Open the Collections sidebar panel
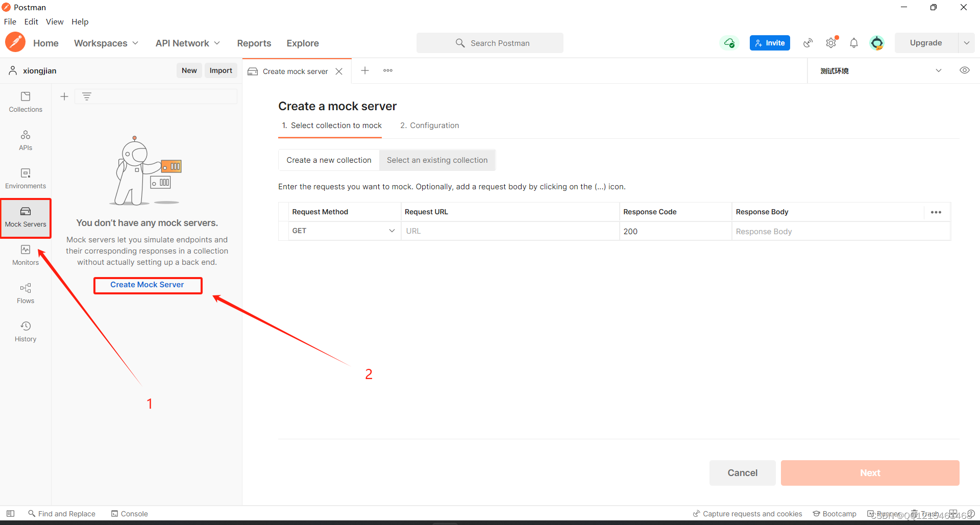The image size is (980, 525). point(26,102)
